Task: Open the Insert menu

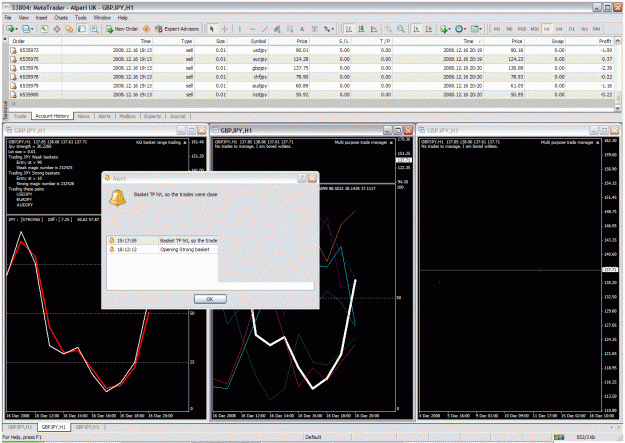Action: tap(41, 18)
